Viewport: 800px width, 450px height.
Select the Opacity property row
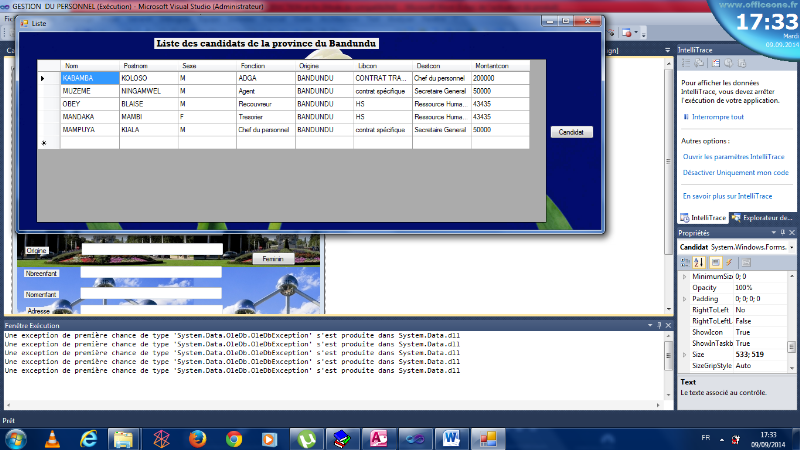tap(734, 288)
